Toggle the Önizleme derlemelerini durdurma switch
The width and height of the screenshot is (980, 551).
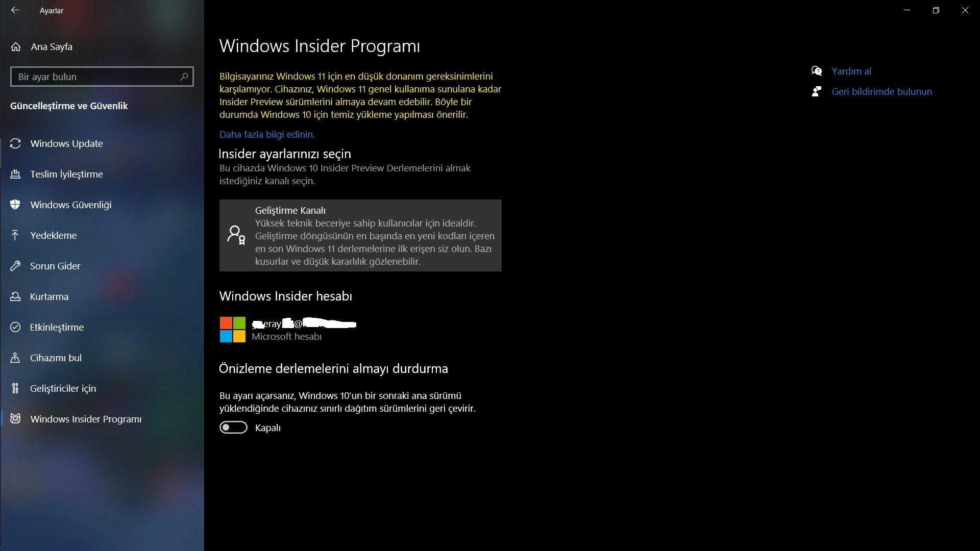click(233, 428)
